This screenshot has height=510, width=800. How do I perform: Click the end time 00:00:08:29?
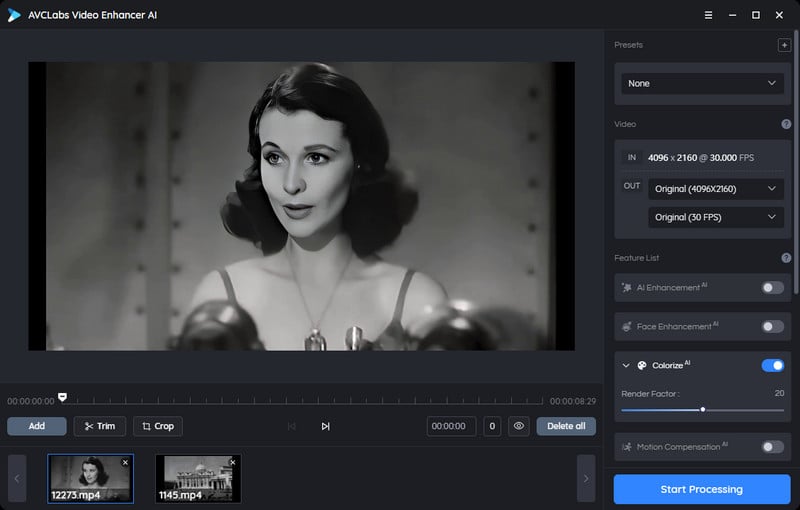click(x=572, y=401)
